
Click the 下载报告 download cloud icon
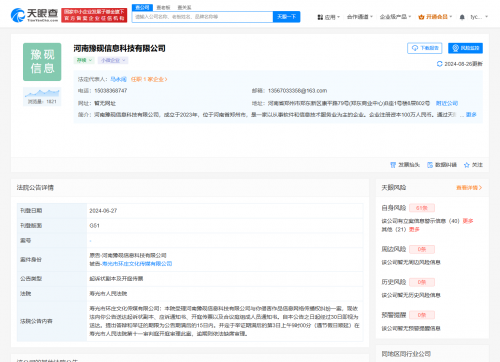[415, 48]
